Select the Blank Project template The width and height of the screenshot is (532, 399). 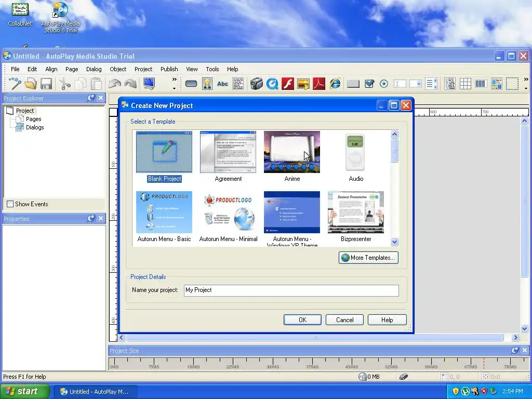tap(164, 157)
